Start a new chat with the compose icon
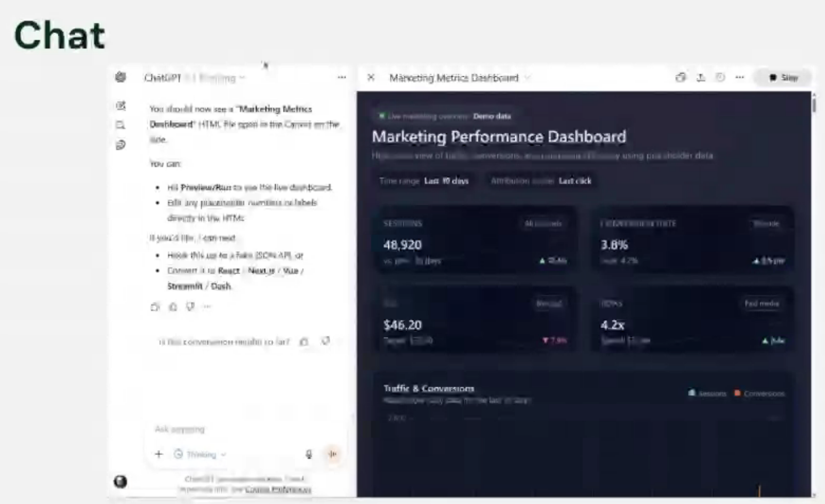825x504 pixels. [x=121, y=106]
